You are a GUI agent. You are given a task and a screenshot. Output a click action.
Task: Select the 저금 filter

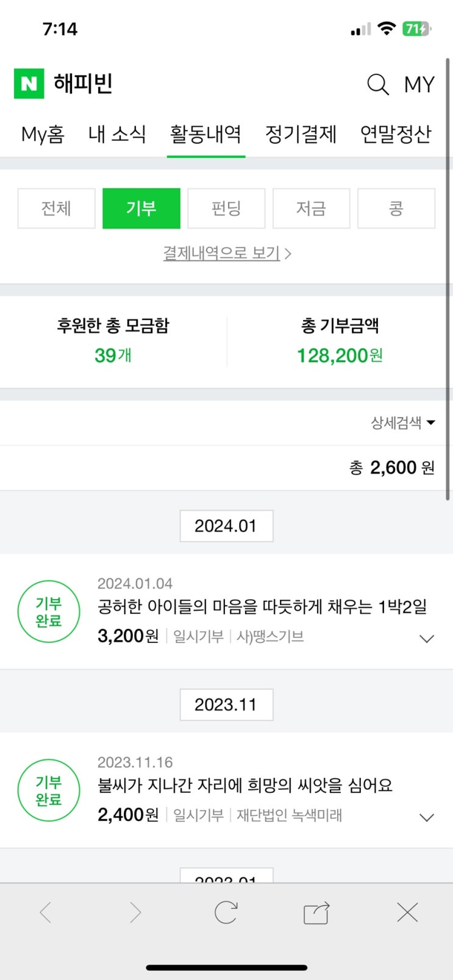pos(311,208)
